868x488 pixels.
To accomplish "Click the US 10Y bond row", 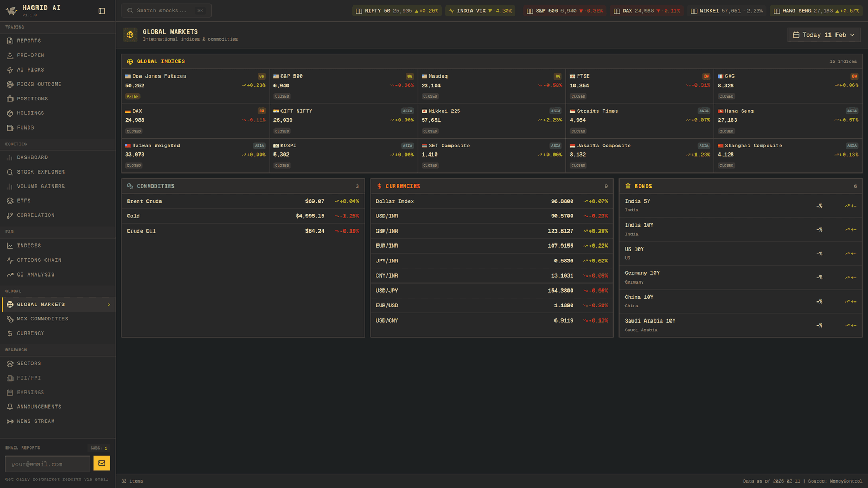I will 741,253.
